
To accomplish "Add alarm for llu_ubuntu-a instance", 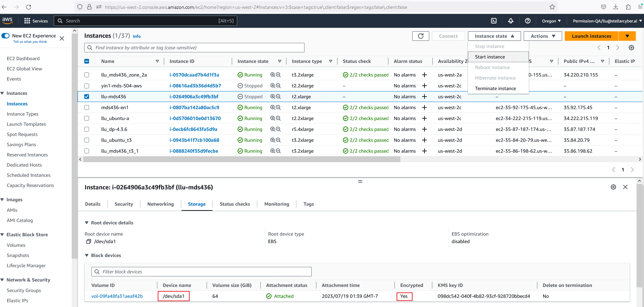I will coord(424,118).
